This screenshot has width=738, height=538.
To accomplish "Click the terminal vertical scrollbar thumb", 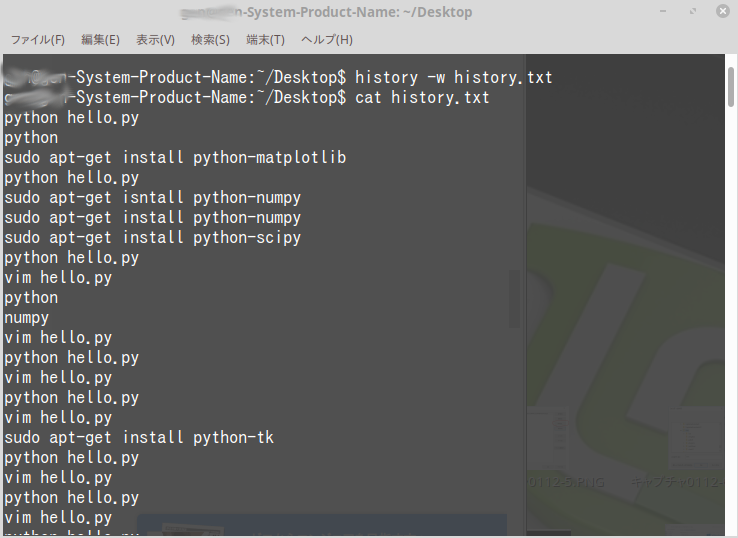I will [730, 87].
